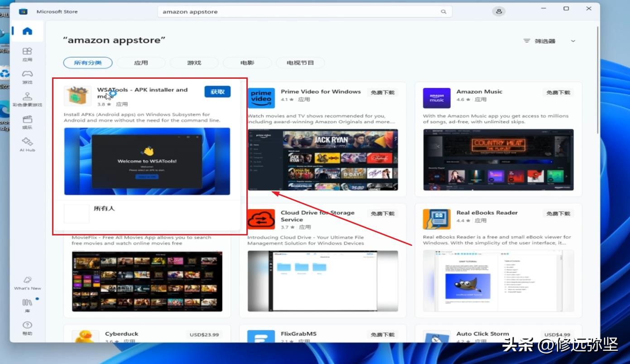Click the chevron next to 筛选器
Viewport: 630px width, 364px height.
coord(573,41)
